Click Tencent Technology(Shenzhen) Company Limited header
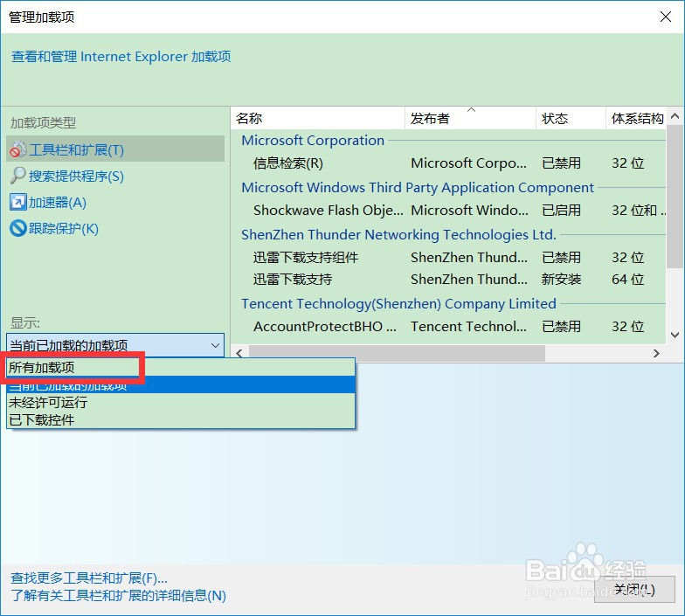Viewport: 685px width, 616px height. (x=398, y=304)
